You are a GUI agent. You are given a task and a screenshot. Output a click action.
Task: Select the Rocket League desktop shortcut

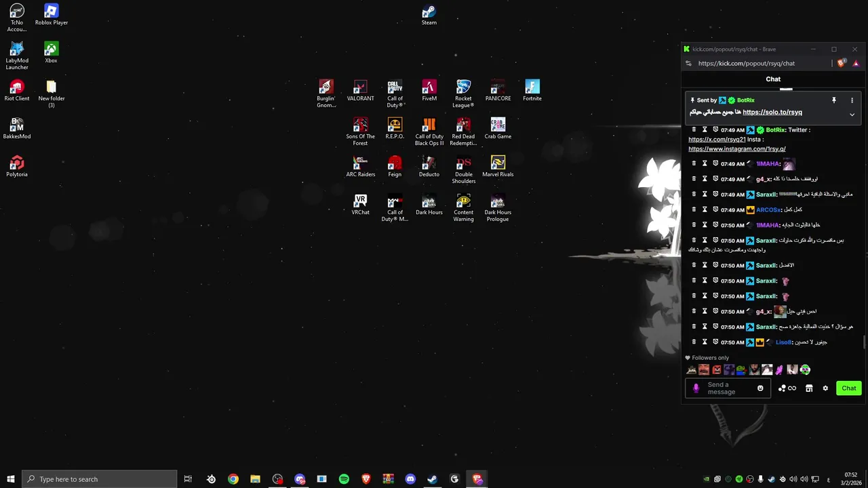click(463, 94)
